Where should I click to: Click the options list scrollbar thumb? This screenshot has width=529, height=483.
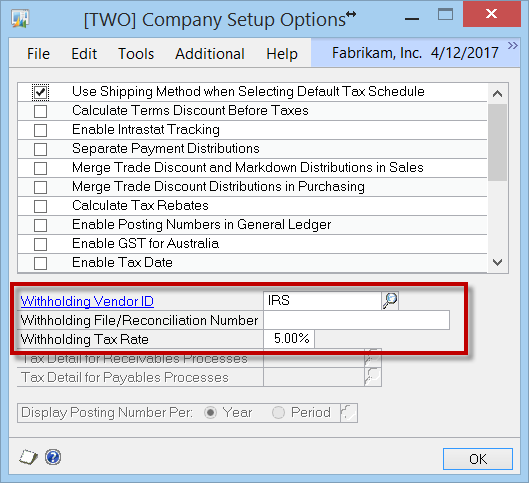point(498,142)
